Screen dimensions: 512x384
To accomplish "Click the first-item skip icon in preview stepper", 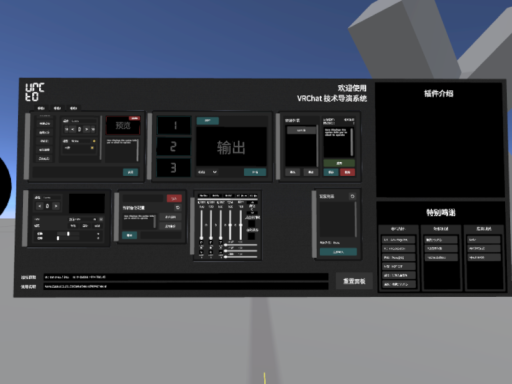I will (x=67, y=129).
